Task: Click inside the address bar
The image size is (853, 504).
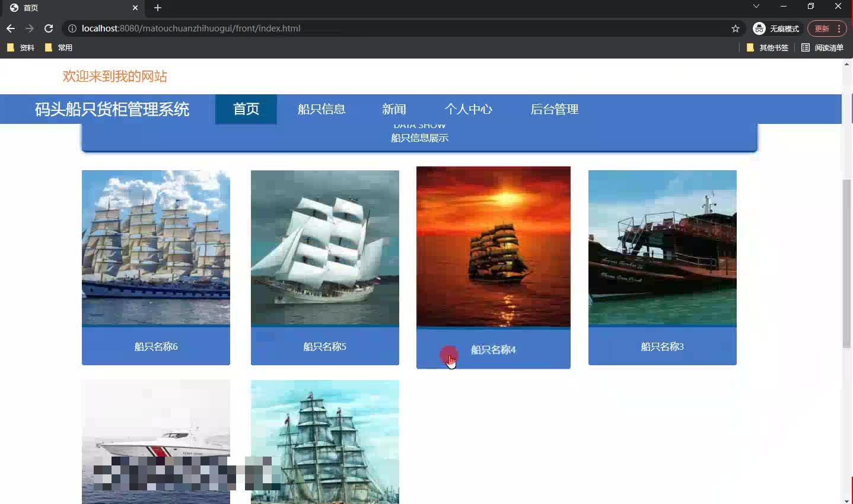Action: pos(356,28)
